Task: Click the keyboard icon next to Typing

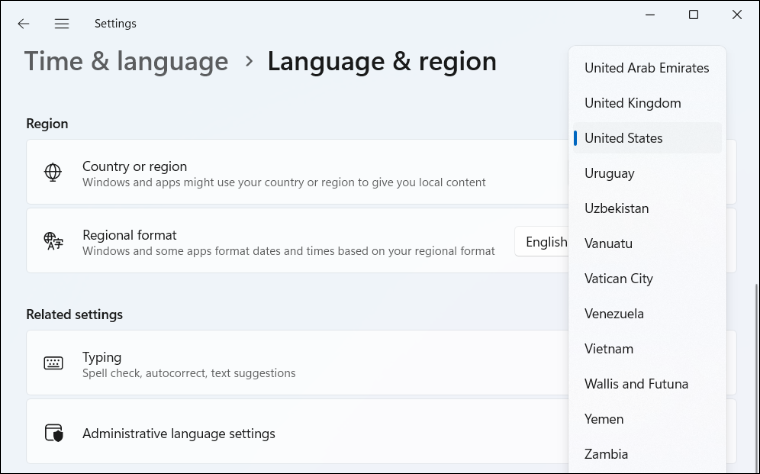Action: (x=53, y=363)
